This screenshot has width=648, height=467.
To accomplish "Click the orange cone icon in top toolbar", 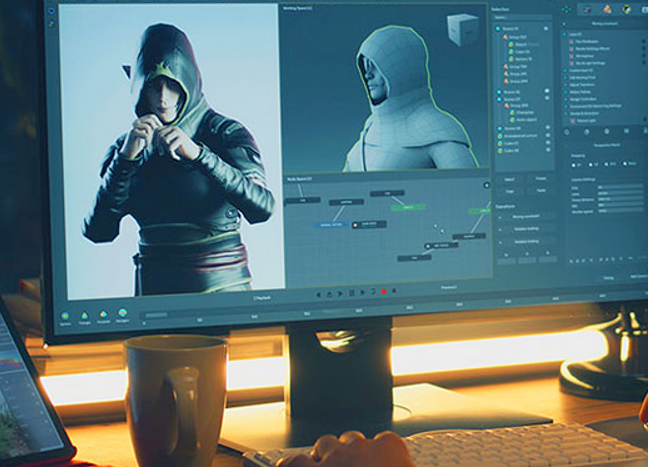I will 604,10.
